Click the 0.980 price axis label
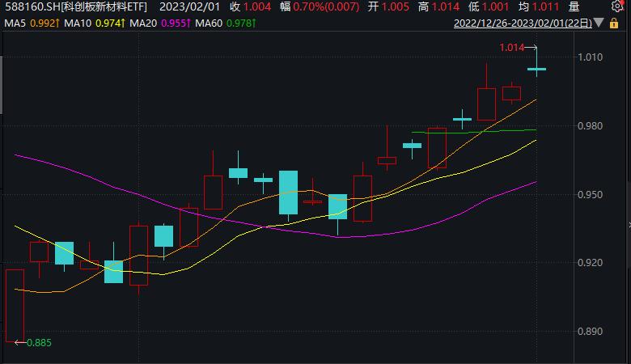This screenshot has height=364, width=631. pyautogui.click(x=591, y=126)
